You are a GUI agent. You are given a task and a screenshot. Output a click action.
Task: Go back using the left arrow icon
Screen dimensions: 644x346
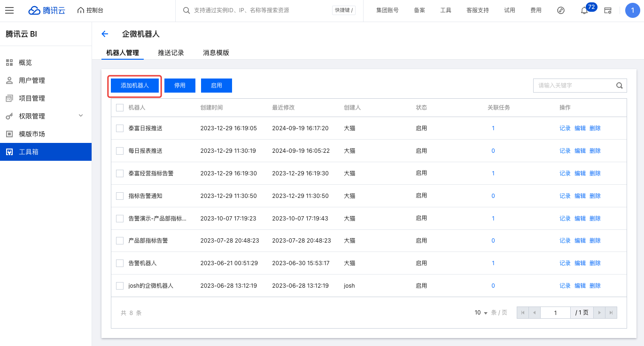click(105, 34)
